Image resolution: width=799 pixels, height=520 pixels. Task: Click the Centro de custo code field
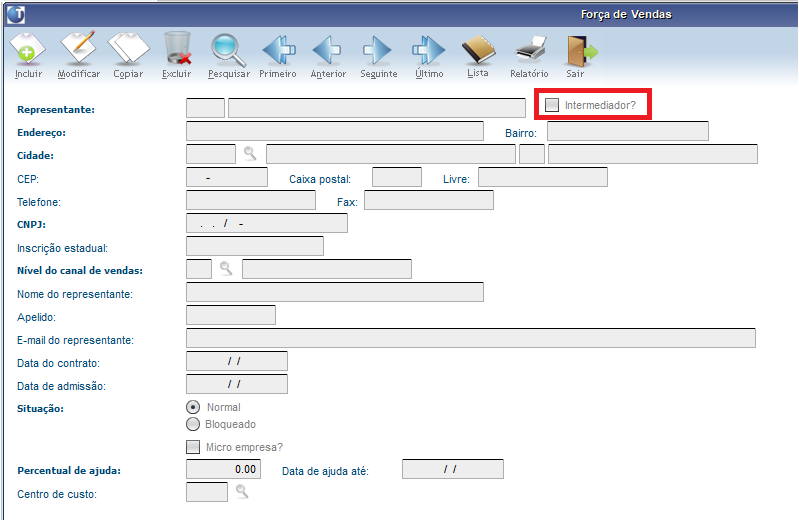pyautogui.click(x=207, y=492)
